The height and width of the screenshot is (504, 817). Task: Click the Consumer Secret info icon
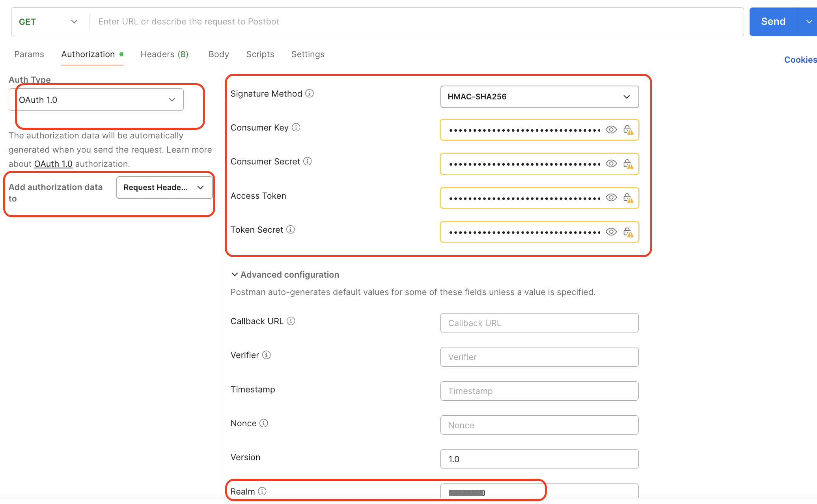click(x=308, y=161)
